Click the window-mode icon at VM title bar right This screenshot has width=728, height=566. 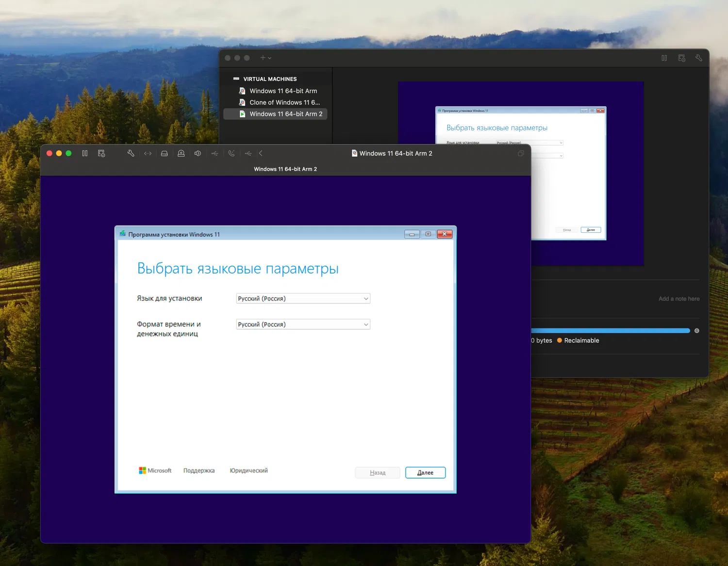(521, 153)
